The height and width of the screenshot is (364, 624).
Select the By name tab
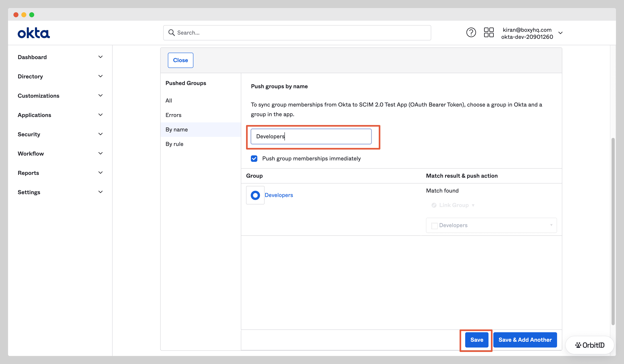click(201, 129)
